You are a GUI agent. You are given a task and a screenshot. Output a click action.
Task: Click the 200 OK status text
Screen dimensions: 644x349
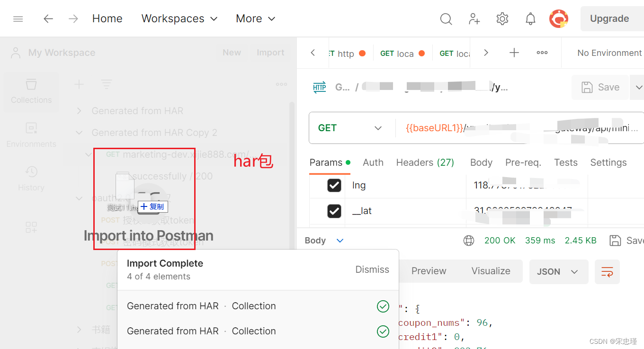click(x=500, y=241)
